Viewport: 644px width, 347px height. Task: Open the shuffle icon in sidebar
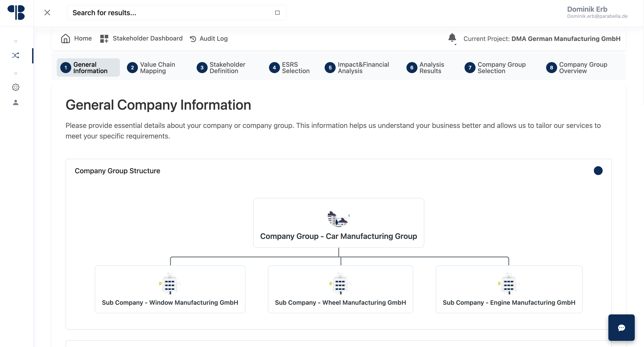coord(15,55)
